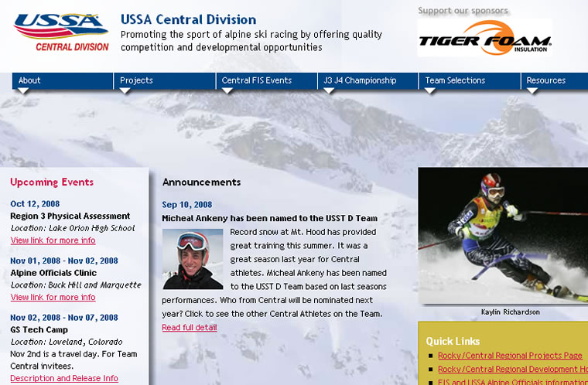Select the Projects navigation item
588x385 pixels.
136,80
